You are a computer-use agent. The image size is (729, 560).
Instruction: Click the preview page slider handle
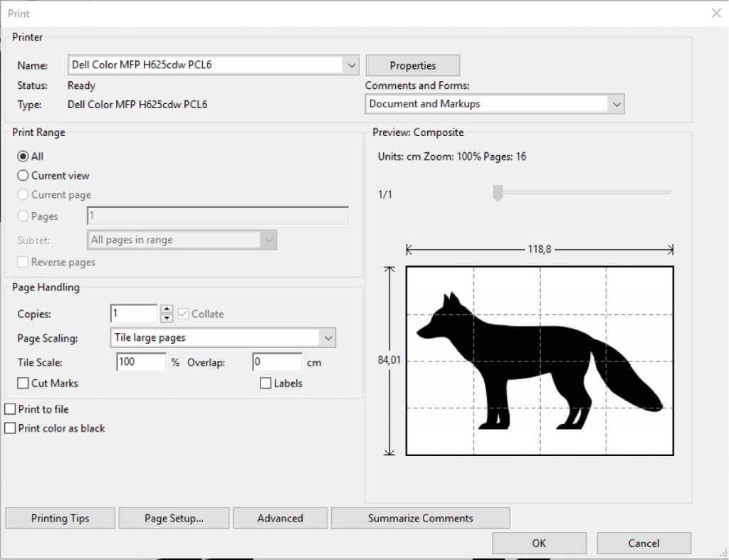click(498, 193)
